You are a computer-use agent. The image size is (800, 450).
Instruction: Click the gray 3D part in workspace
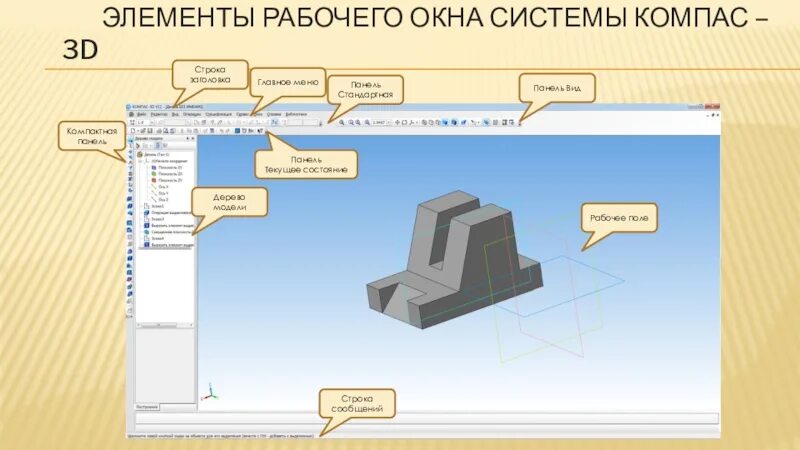point(454,260)
